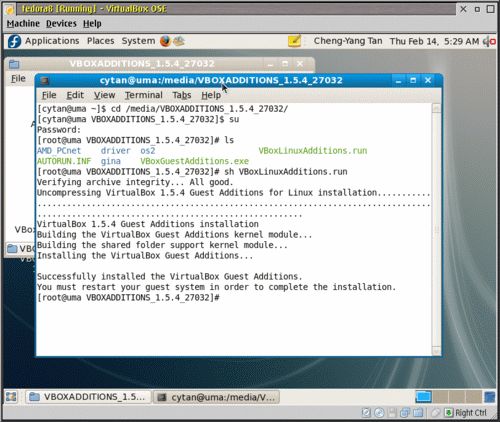Viewport: 500px width, 422px height.
Task: Click the Thu Feb 14 clock
Action: (434, 41)
